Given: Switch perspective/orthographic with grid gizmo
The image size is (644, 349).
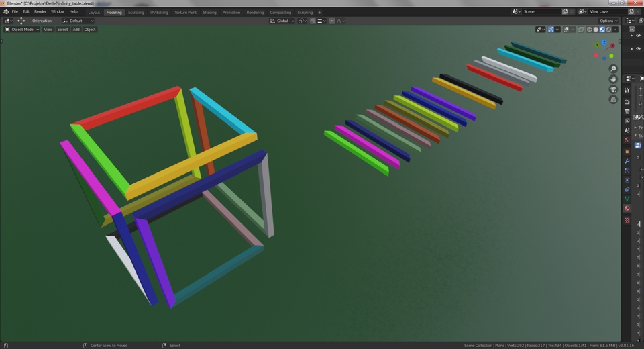Looking at the screenshot, I should coord(613,99).
